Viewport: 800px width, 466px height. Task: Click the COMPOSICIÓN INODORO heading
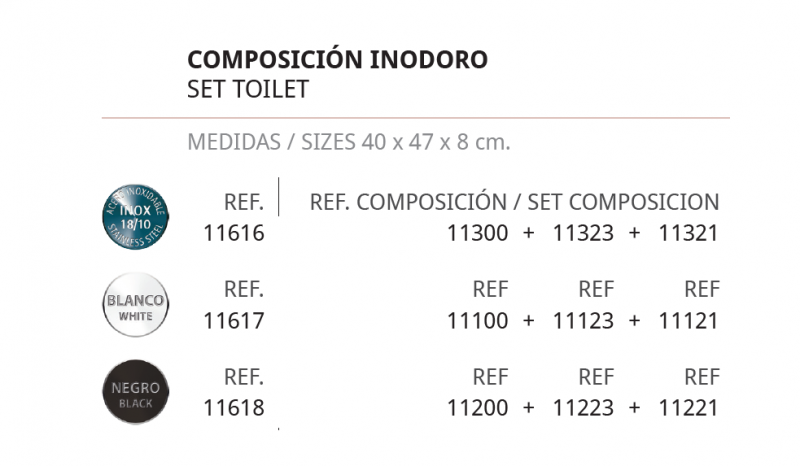click(x=337, y=59)
